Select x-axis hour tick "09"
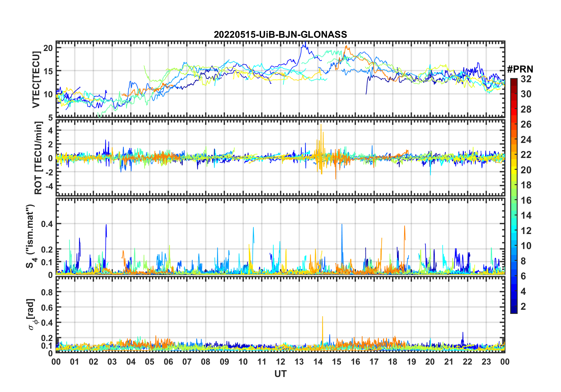 point(224,362)
